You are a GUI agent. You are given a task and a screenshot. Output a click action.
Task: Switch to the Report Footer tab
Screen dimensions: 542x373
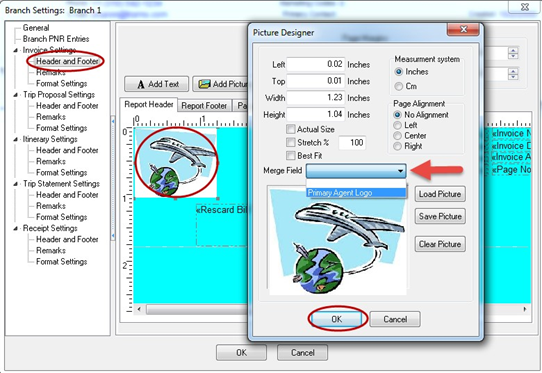(204, 105)
